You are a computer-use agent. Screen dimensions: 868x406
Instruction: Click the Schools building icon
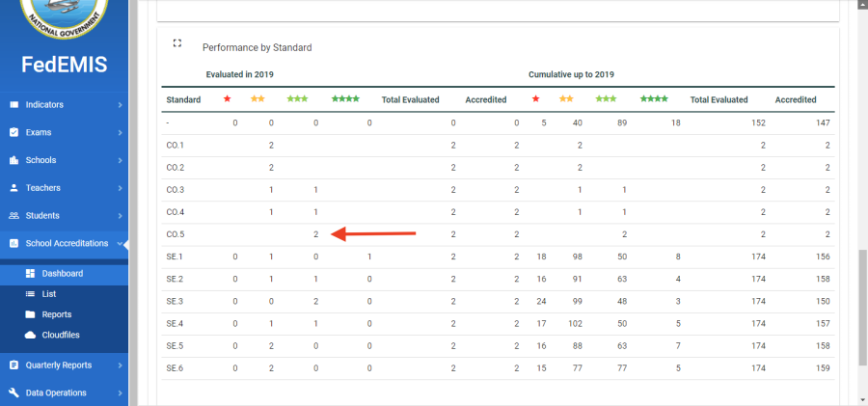14,160
